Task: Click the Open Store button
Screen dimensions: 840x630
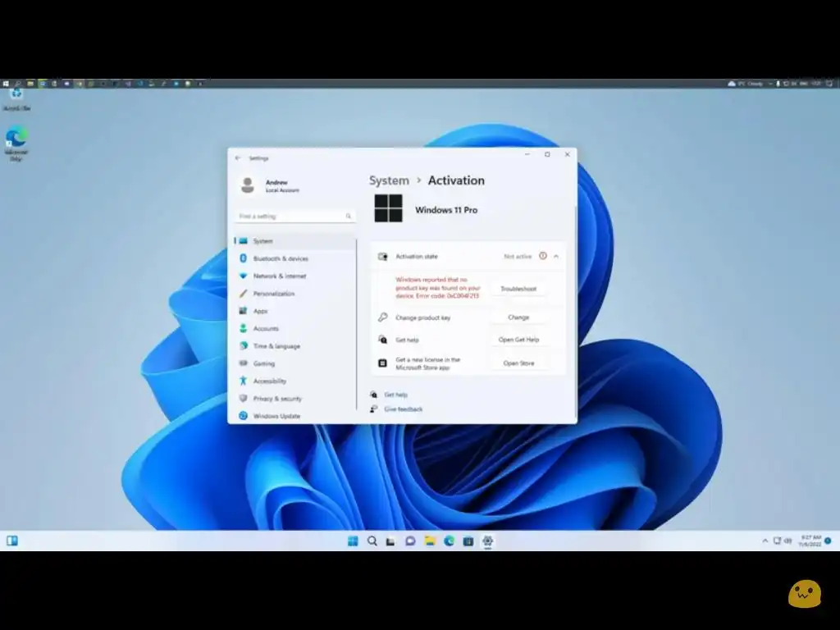Action: tap(518, 363)
